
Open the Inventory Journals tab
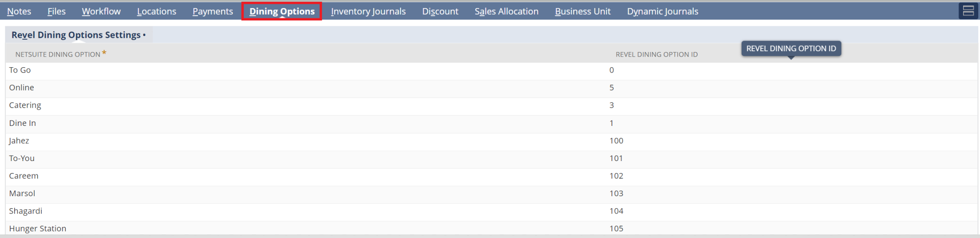tap(368, 11)
